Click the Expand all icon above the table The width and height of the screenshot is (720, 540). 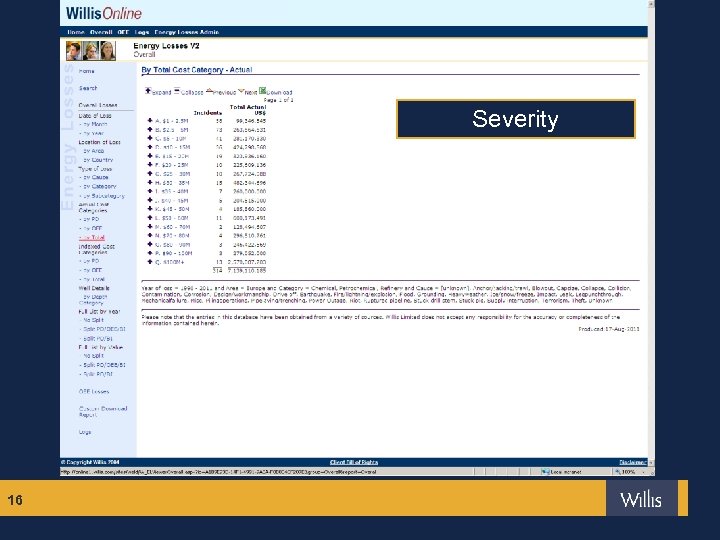coord(148,91)
